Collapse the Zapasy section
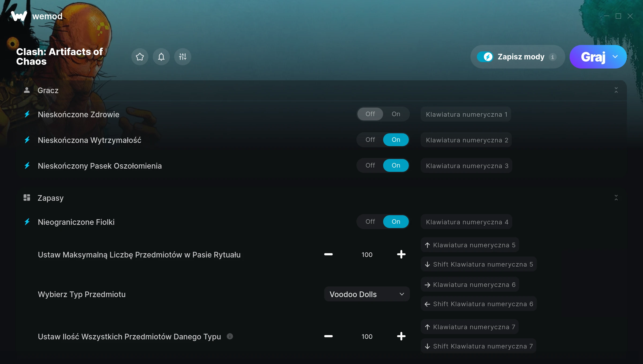Viewport: 643px width, 364px height. pyautogui.click(x=616, y=198)
